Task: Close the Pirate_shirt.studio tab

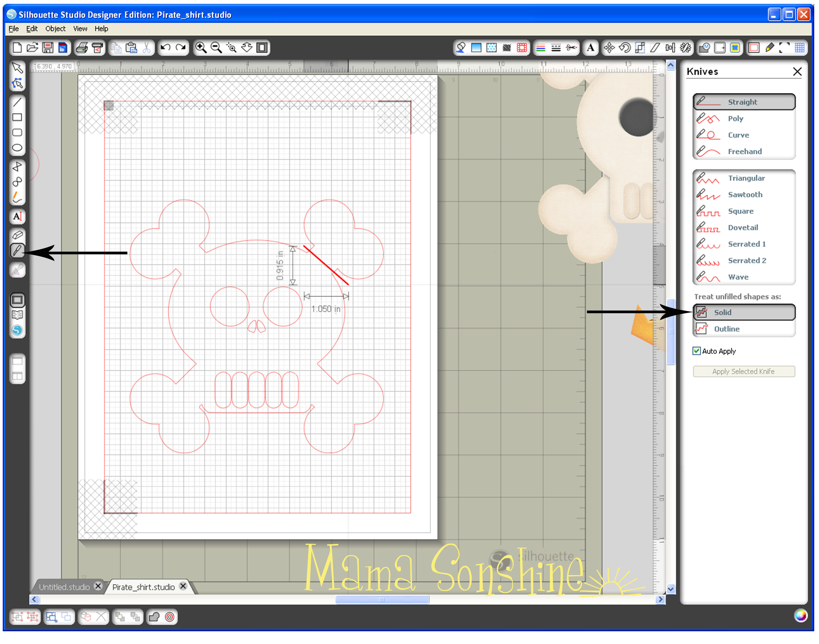Action: click(183, 586)
